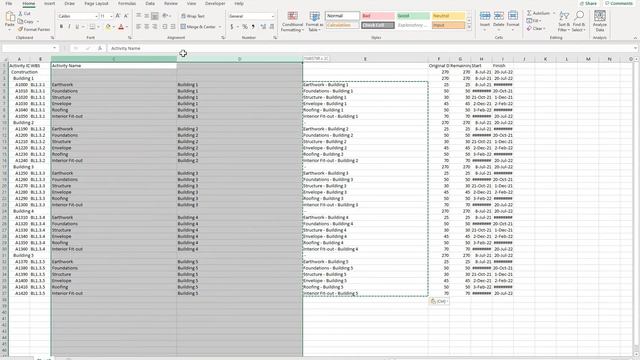Open the File tab

click(x=9, y=3)
